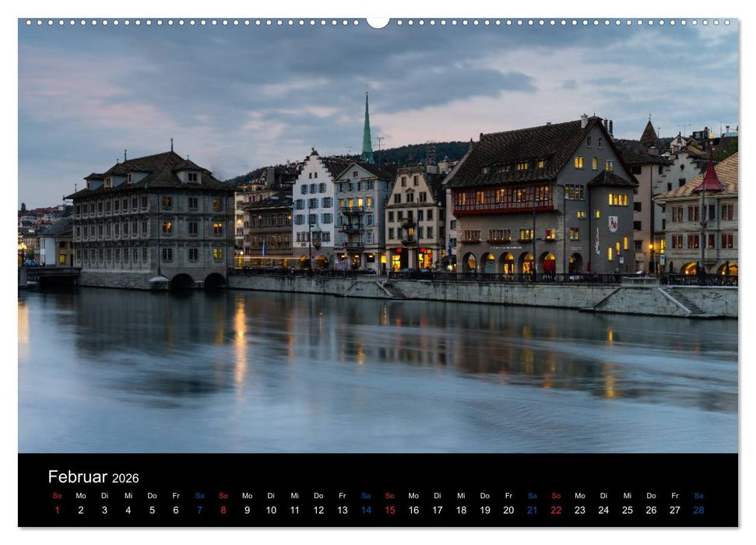Select the date 1 shown in red

pyautogui.click(x=56, y=510)
